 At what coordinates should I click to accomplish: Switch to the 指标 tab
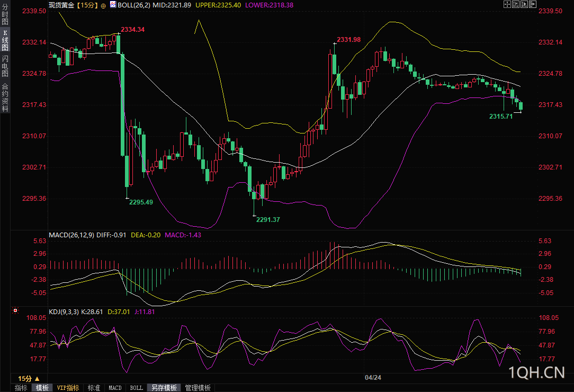click(21, 388)
